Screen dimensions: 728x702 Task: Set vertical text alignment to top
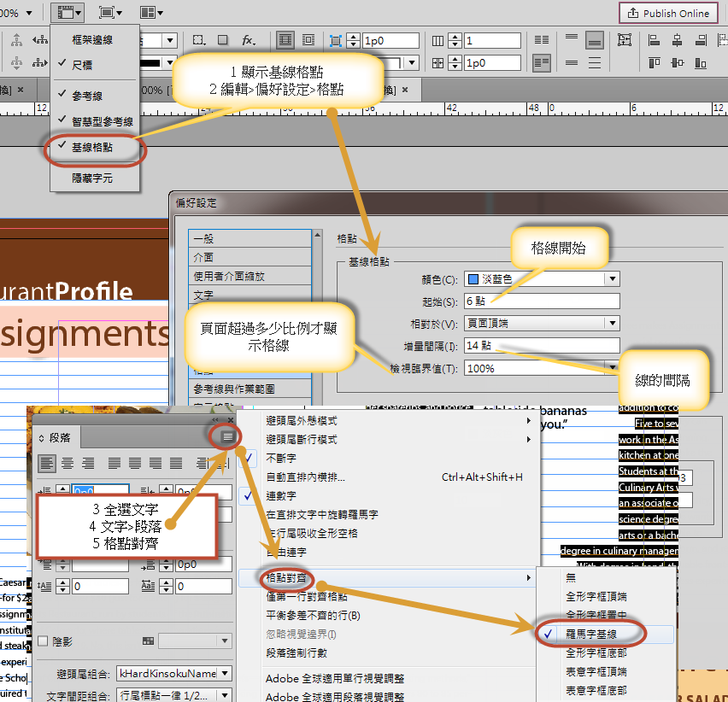coord(572,38)
